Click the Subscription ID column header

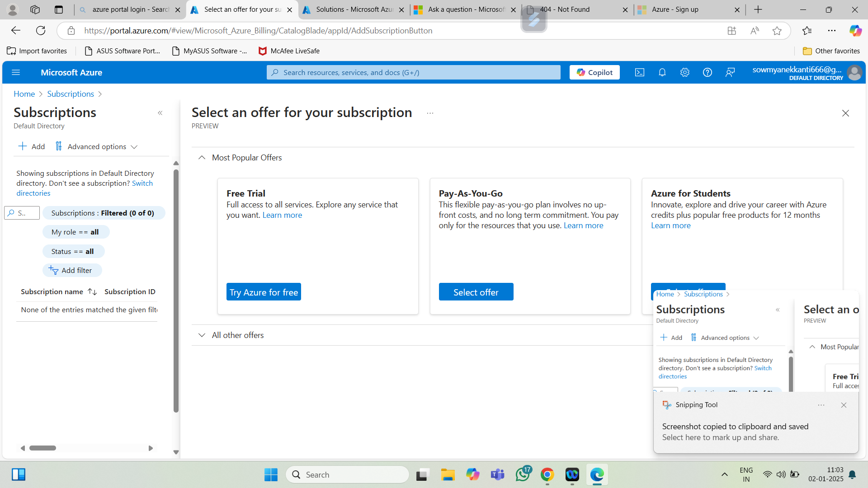coord(130,292)
